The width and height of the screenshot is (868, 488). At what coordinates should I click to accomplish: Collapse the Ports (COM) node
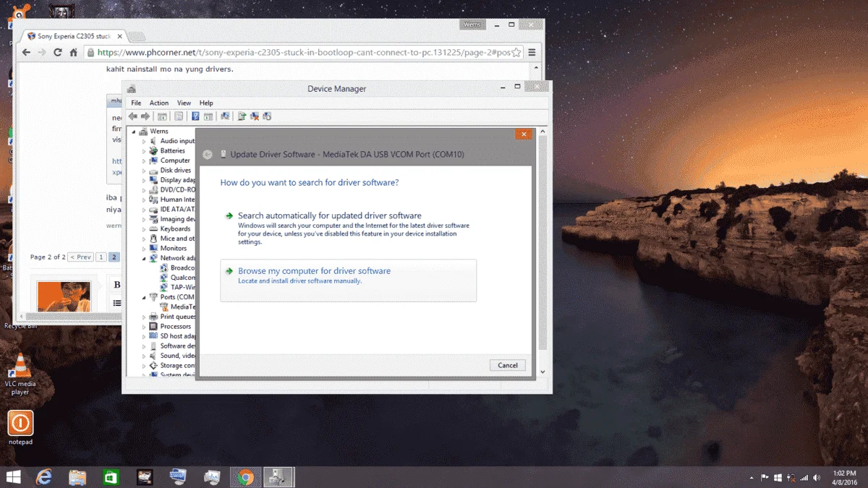[x=144, y=297]
